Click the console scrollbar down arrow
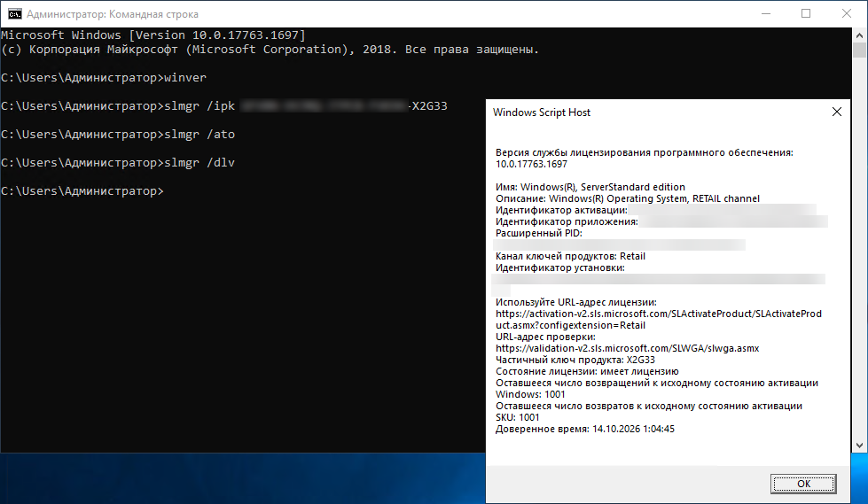This screenshot has height=504, width=868. [x=859, y=446]
